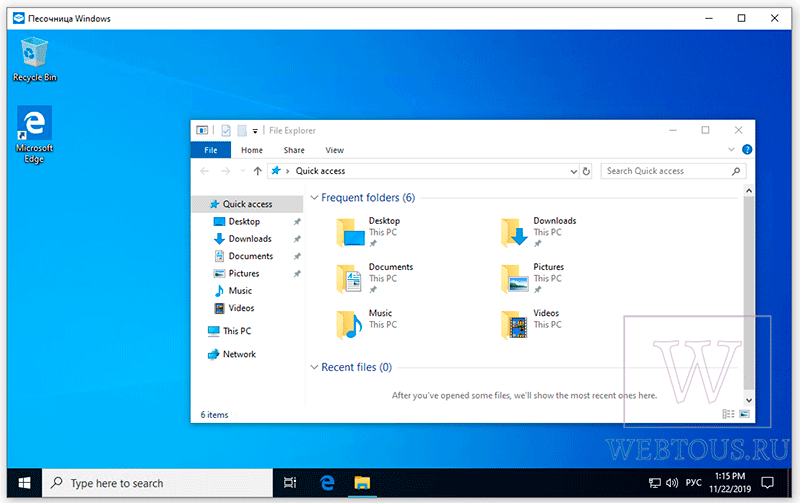Open volume tray icon
The width and height of the screenshot is (800, 503).
click(x=672, y=483)
